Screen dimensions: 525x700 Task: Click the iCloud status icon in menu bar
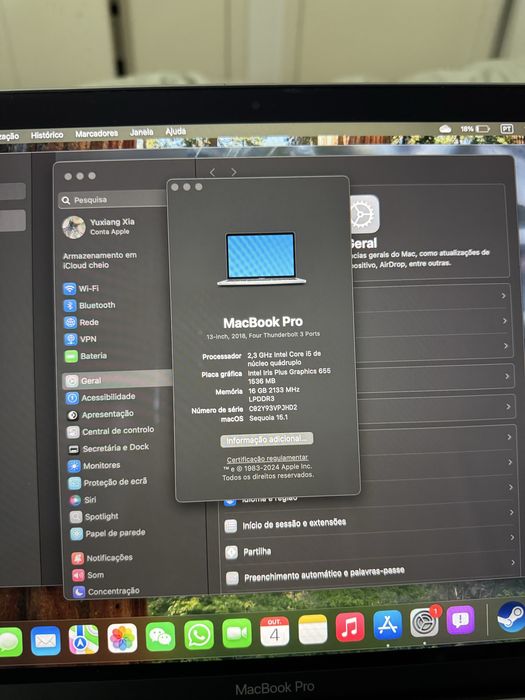[445, 129]
